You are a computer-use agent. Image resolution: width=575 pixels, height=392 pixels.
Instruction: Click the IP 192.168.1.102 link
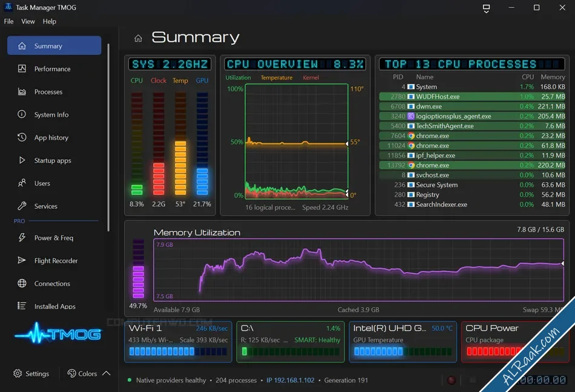291,381
